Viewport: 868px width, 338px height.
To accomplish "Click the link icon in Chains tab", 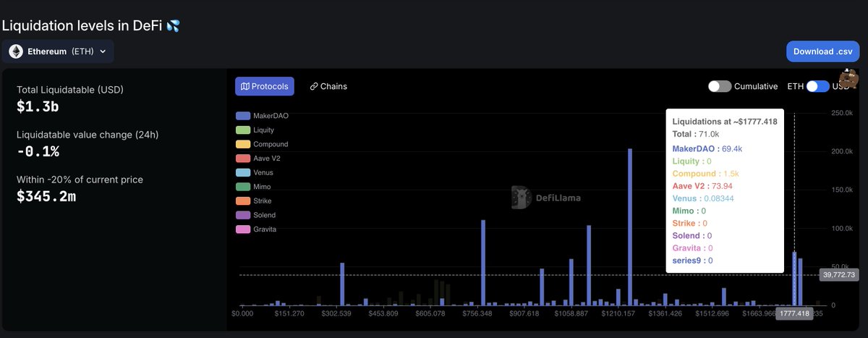I will (314, 86).
